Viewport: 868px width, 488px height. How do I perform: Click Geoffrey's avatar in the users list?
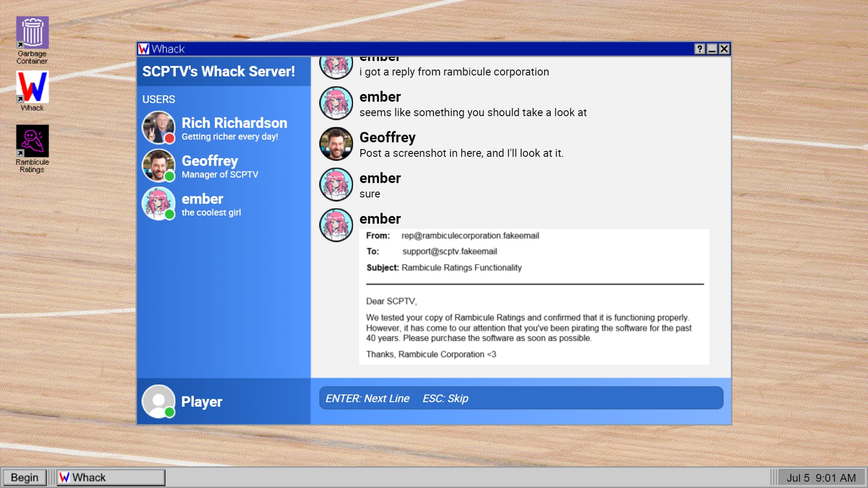point(158,165)
